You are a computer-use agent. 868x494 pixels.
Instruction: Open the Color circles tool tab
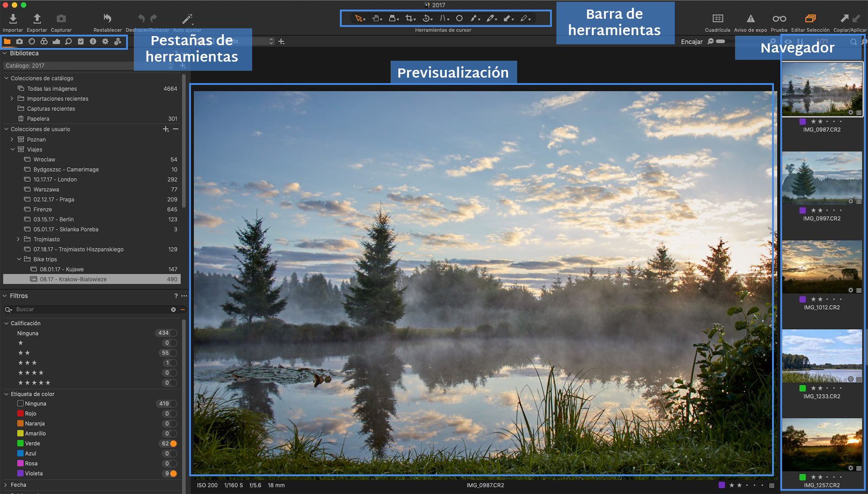pyautogui.click(x=44, y=42)
